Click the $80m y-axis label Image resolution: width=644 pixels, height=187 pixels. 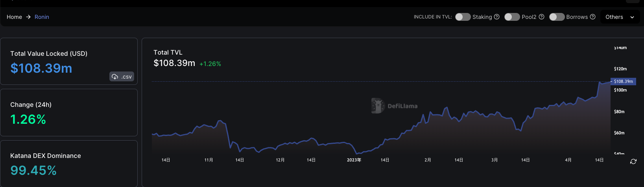[619, 112]
